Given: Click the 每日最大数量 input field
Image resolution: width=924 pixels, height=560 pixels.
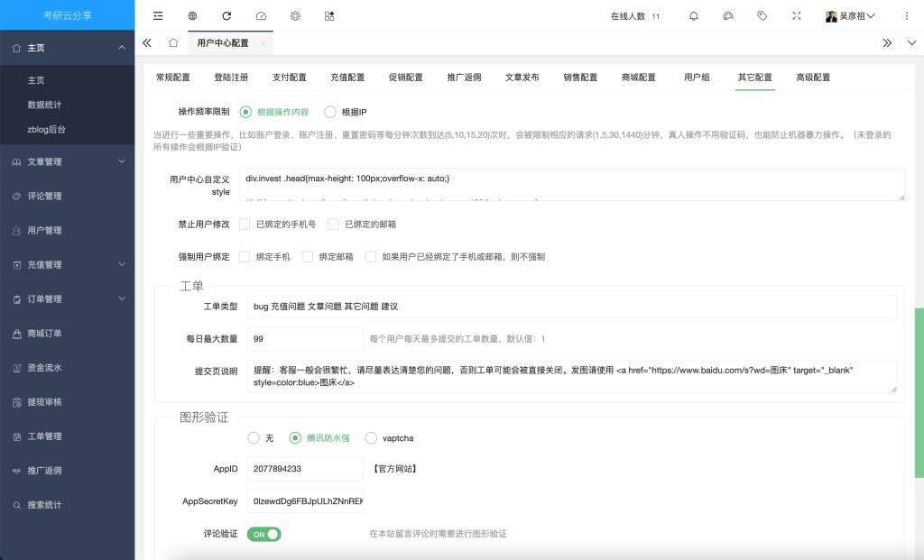Looking at the screenshot, I should [304, 339].
